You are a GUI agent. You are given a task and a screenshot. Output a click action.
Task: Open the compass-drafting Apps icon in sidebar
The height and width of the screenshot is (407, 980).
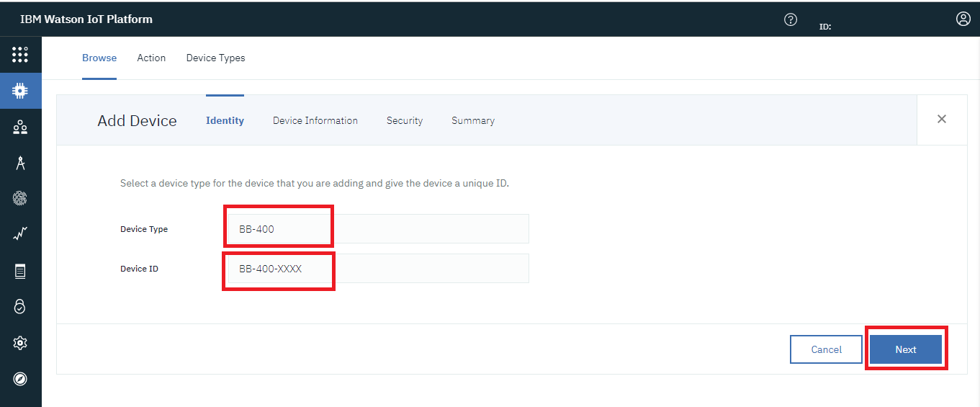[20, 164]
